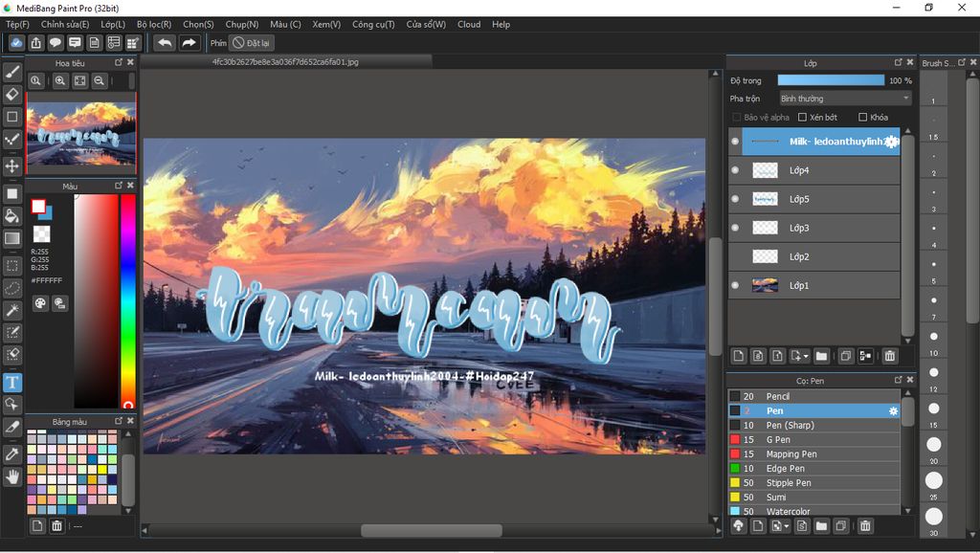
Task: Enable the Khóa lock checkbox
Action: point(863,117)
